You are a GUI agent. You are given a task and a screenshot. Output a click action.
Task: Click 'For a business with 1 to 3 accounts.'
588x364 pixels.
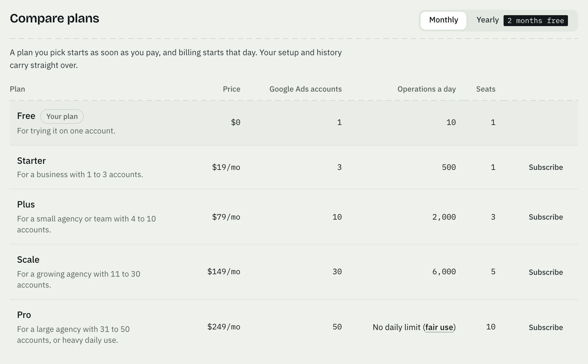(x=80, y=175)
